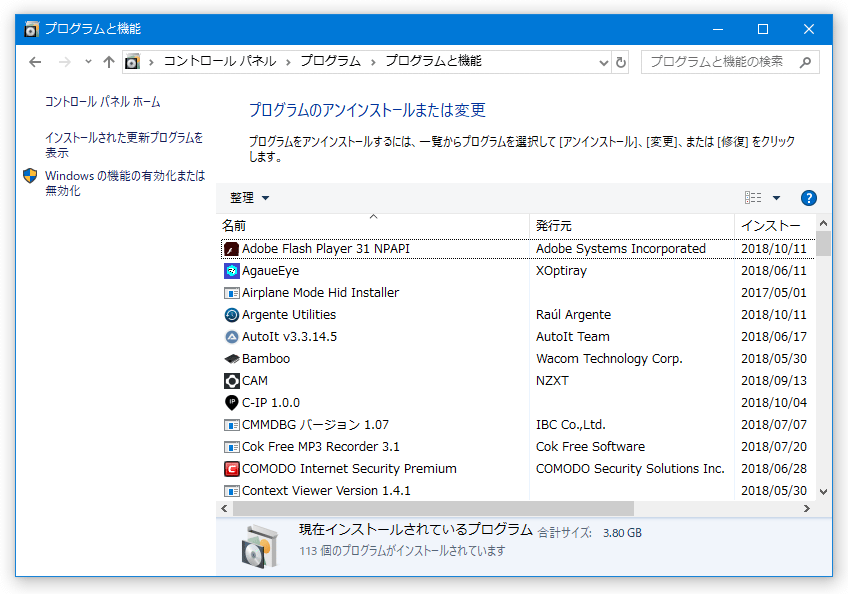848x594 pixels.
Task: Click install date 2017/05/01
Action: coord(773,293)
